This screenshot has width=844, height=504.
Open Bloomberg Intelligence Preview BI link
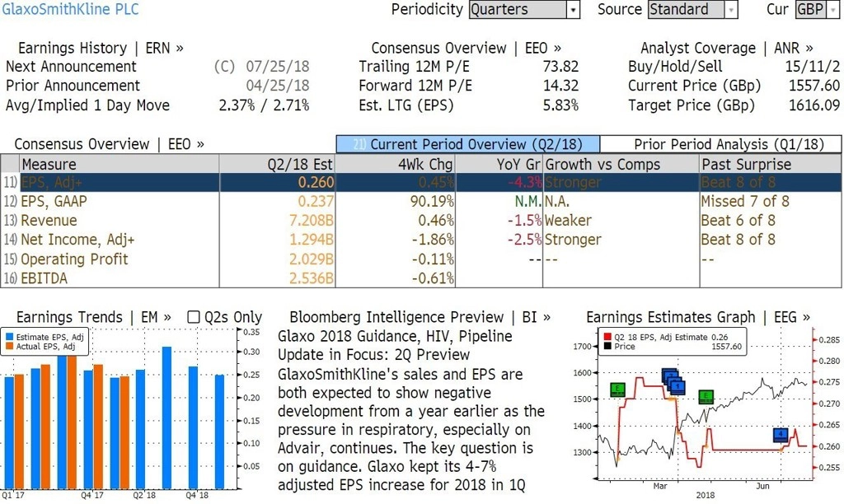click(420, 317)
